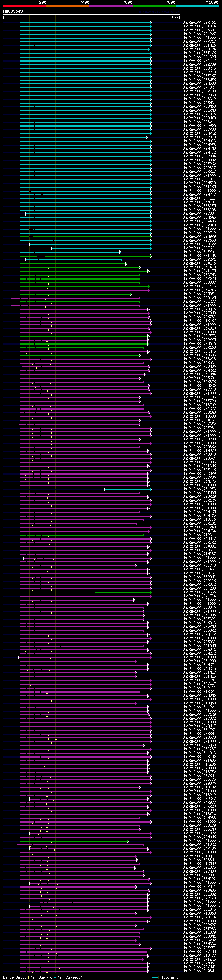Select the UniRef100_P35691 label
Image resolution: width=222 pixels, height=980 pixels.
click(199, 378)
